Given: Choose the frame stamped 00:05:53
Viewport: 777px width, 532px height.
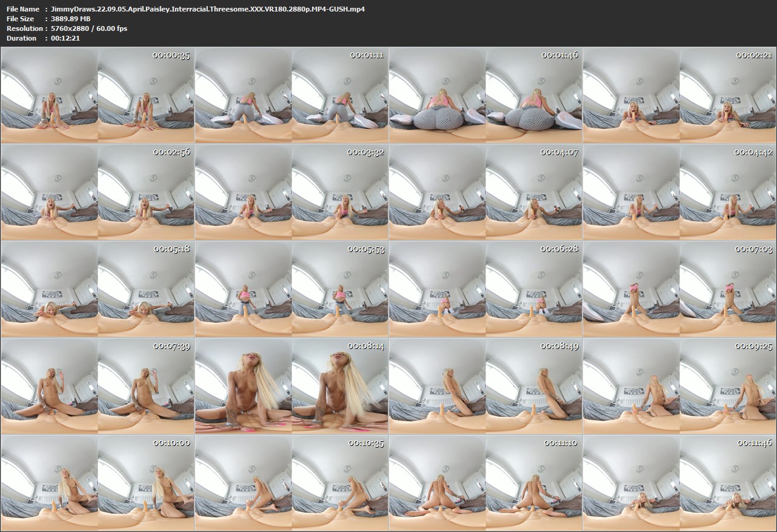Looking at the screenshot, I should tap(291, 290).
